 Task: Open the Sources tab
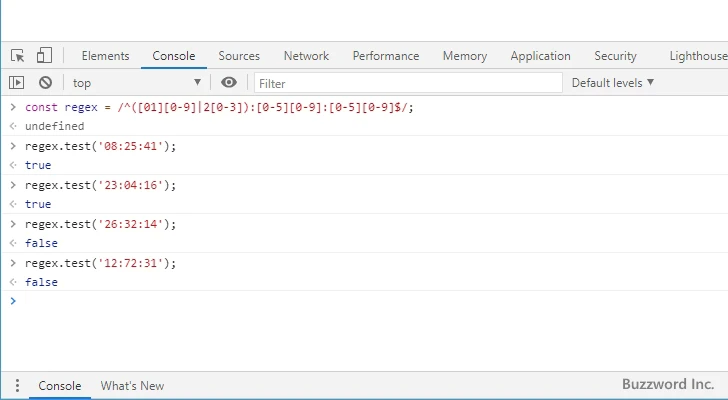click(239, 56)
